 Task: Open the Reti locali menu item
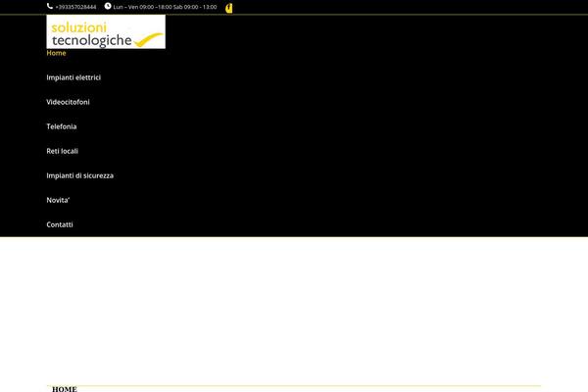63,151
